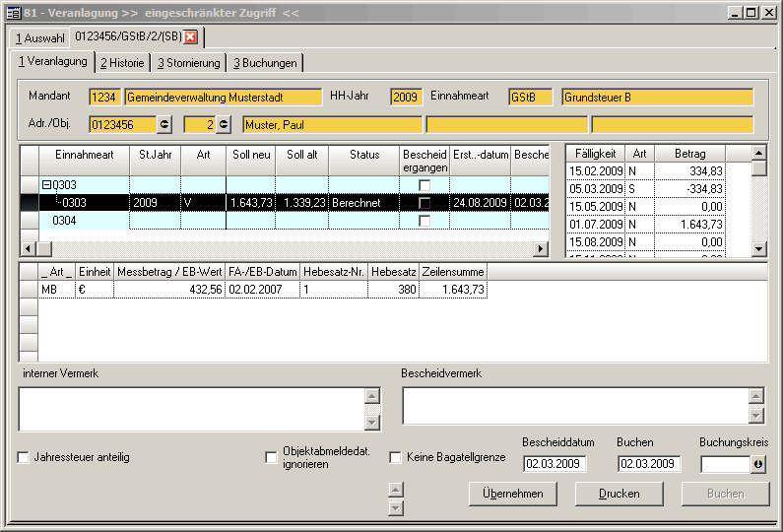
Task: Click lookup icon beside object number 2
Action: click(x=224, y=124)
